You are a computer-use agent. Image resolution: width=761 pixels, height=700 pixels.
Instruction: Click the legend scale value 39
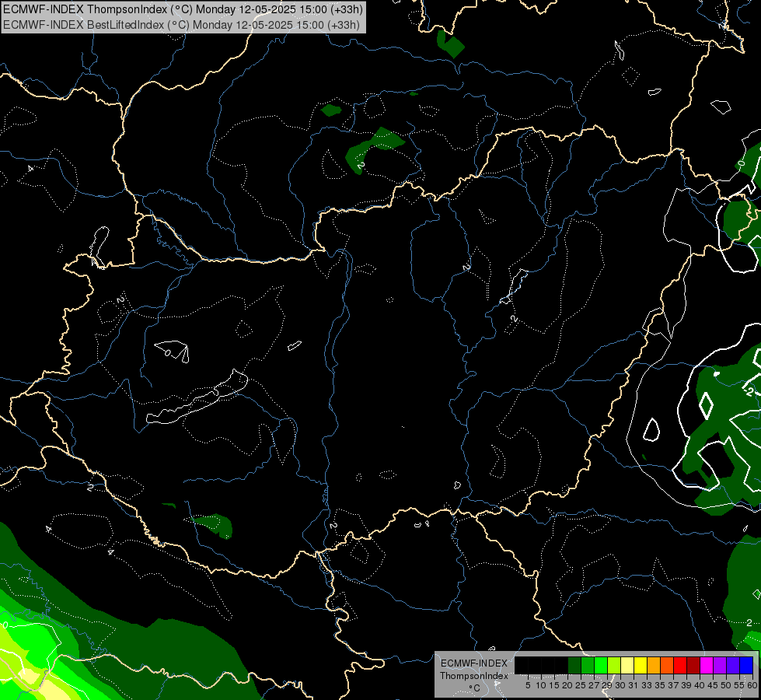tap(686, 685)
